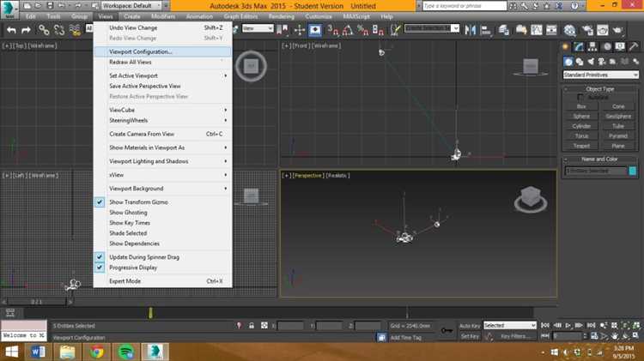The image size is (644, 361).
Task: Select the Unlink Selection tool
Action: coord(59,30)
